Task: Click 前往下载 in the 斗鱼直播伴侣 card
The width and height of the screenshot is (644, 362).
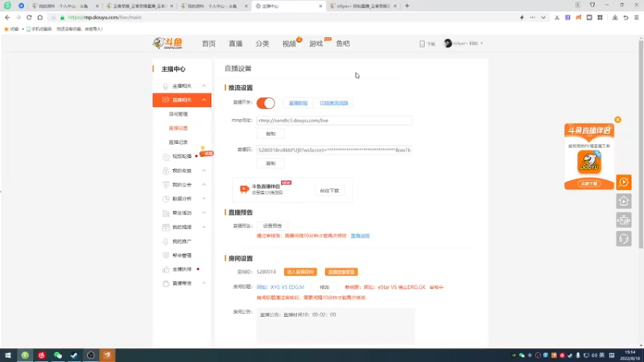Action: tap(329, 191)
